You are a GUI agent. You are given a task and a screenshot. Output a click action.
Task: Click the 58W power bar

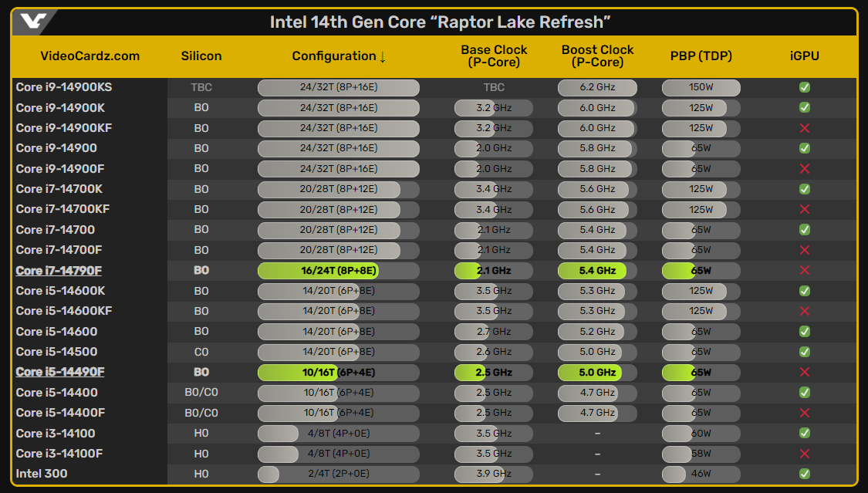point(701,454)
